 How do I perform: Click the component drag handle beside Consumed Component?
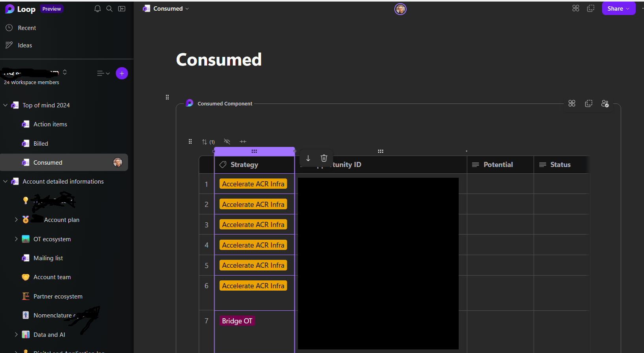point(167,97)
